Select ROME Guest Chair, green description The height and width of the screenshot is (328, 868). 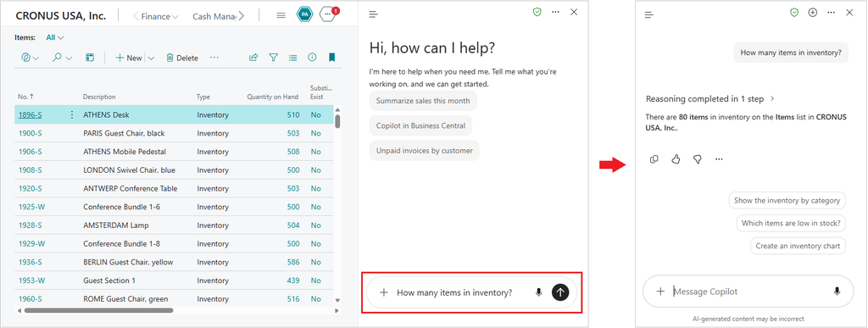click(125, 299)
